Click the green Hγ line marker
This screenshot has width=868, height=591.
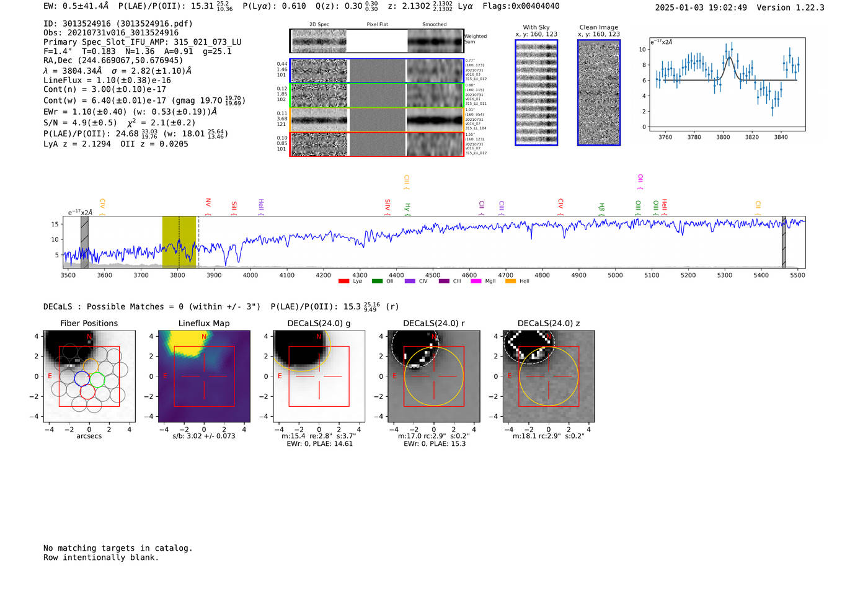pyautogui.click(x=407, y=208)
